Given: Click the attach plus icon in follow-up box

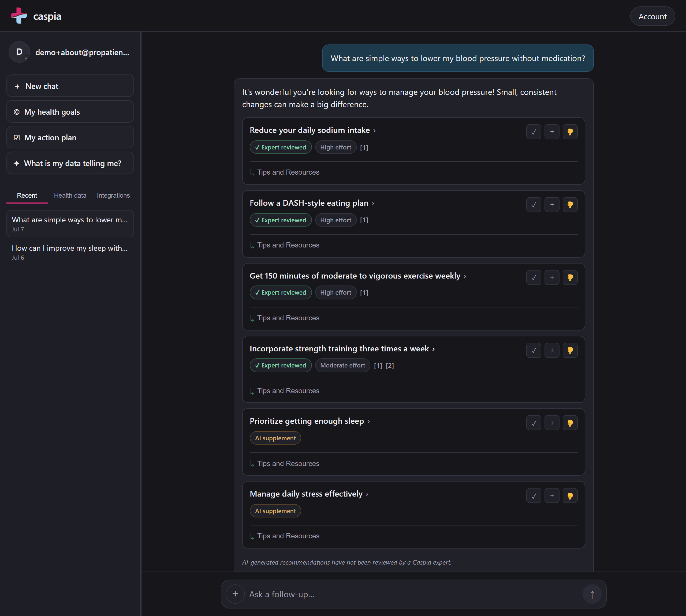Looking at the screenshot, I should (x=235, y=594).
